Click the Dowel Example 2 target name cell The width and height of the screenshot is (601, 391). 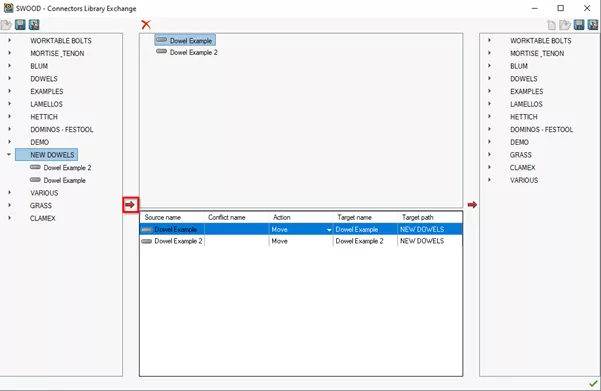pyautogui.click(x=365, y=241)
